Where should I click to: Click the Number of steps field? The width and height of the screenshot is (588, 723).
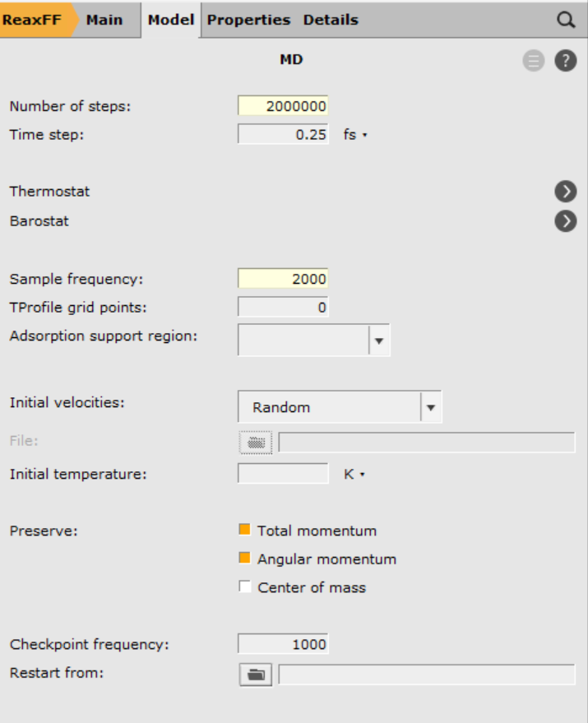tap(283, 106)
